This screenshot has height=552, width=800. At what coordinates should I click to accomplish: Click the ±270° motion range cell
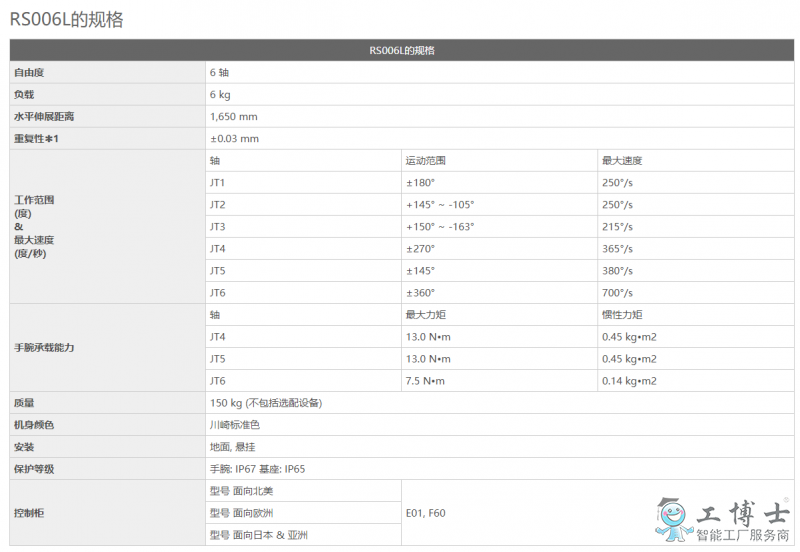420,249
